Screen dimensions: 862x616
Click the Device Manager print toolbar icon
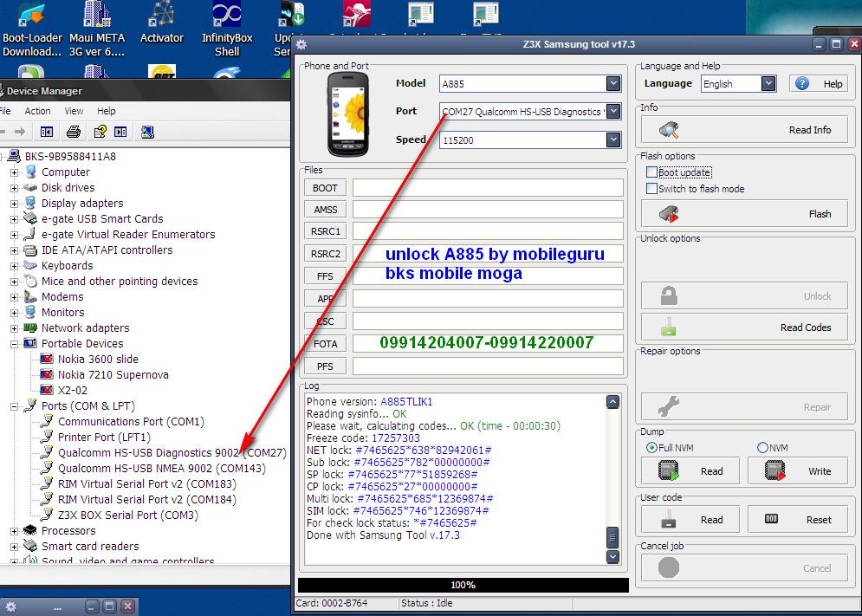pyautogui.click(x=73, y=132)
